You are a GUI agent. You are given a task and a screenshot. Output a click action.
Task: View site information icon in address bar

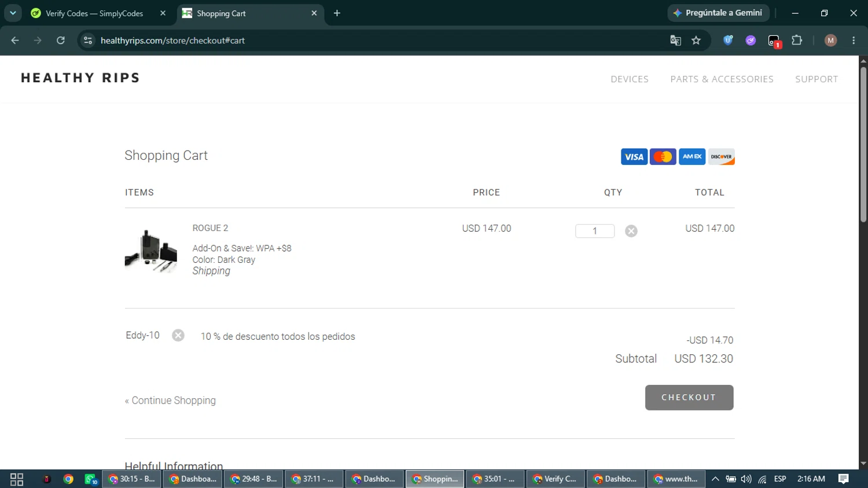coord(88,41)
